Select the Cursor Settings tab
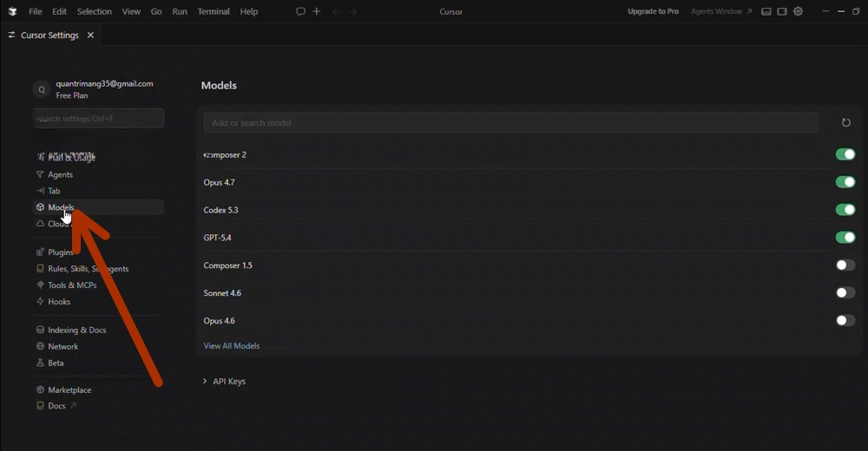The width and height of the screenshot is (868, 451). pyautogui.click(x=49, y=35)
